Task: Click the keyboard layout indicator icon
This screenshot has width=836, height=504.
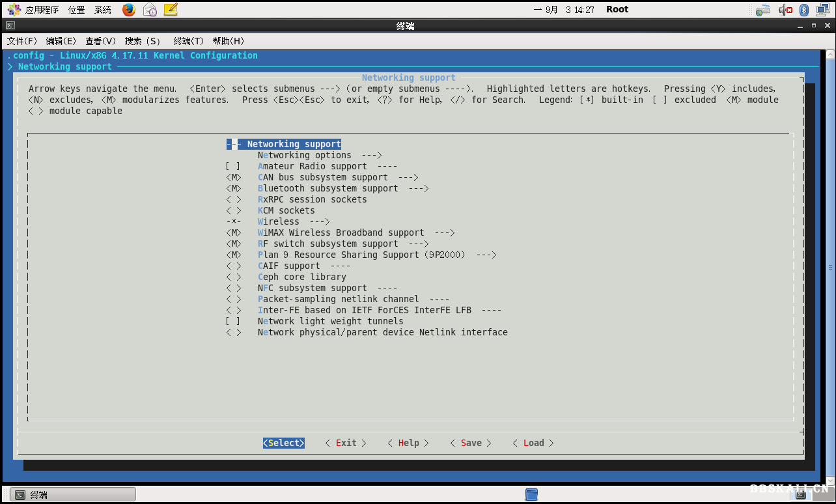Action: pos(762,10)
